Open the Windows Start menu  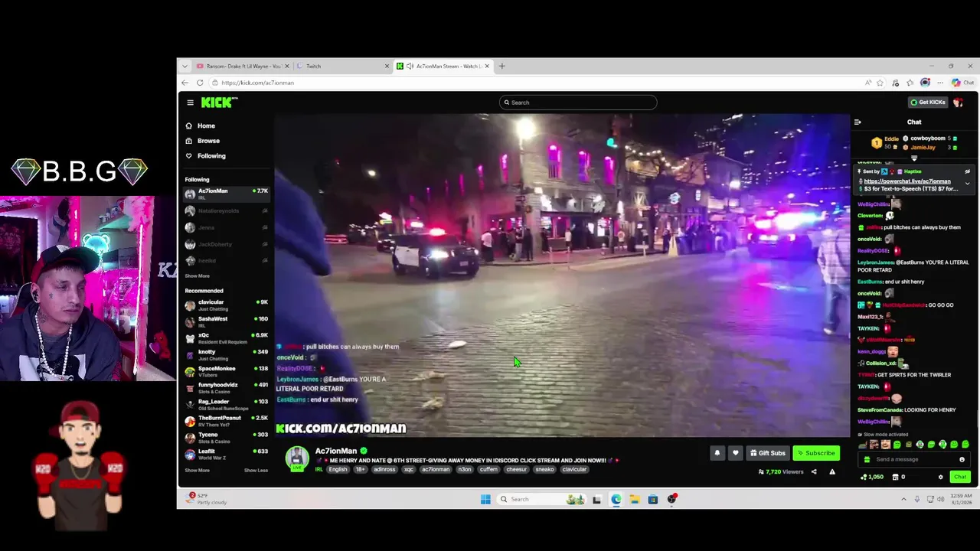(485, 500)
